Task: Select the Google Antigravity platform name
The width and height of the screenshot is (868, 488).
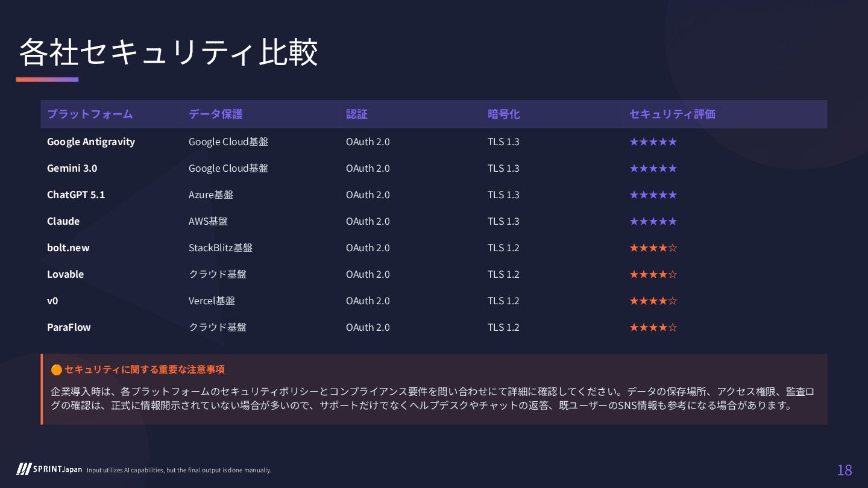Action: [91, 142]
